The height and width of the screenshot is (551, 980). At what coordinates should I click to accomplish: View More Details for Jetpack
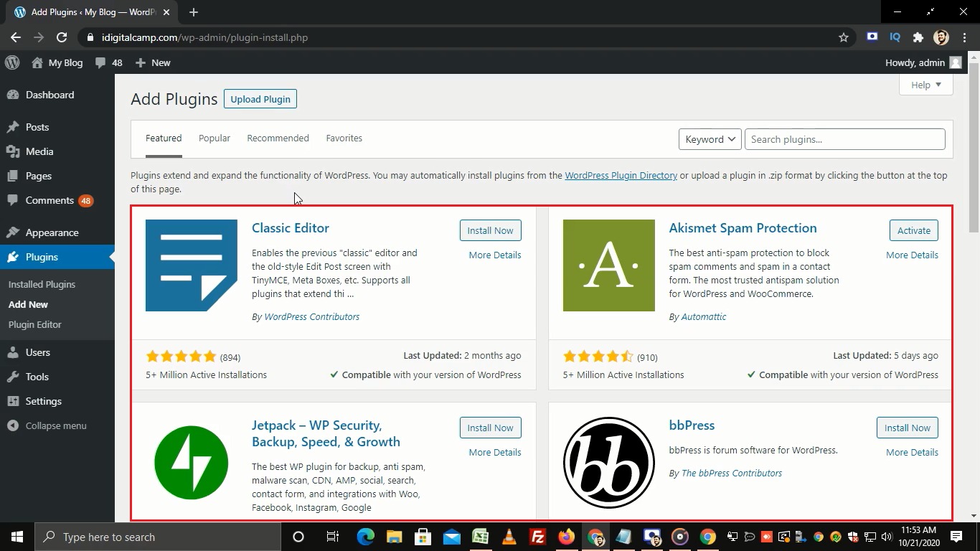[x=495, y=452]
